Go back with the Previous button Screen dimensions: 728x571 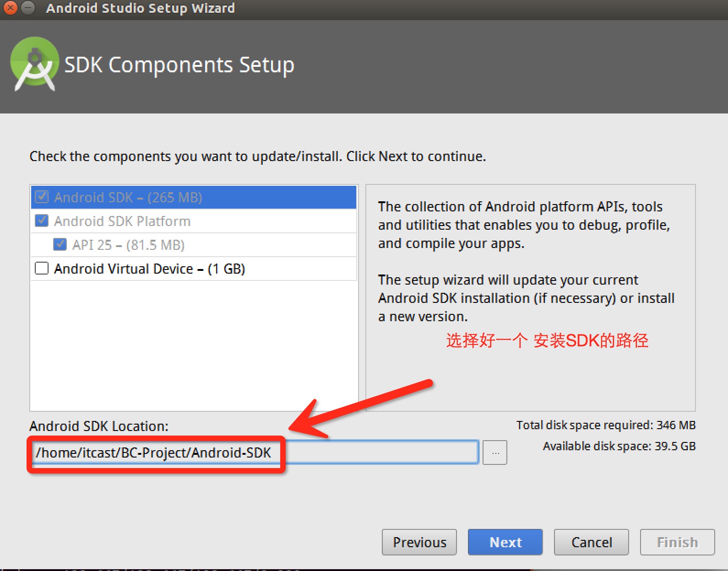coord(419,542)
